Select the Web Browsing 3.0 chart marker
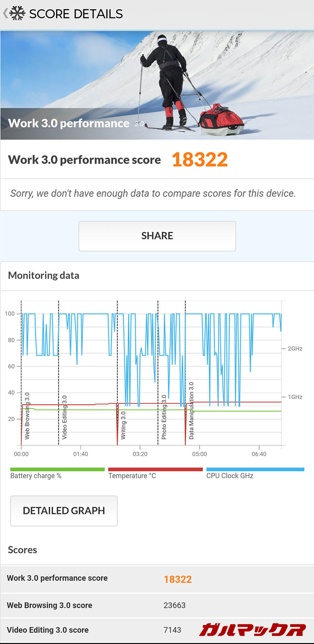The width and height of the screenshot is (314, 644). point(27,415)
